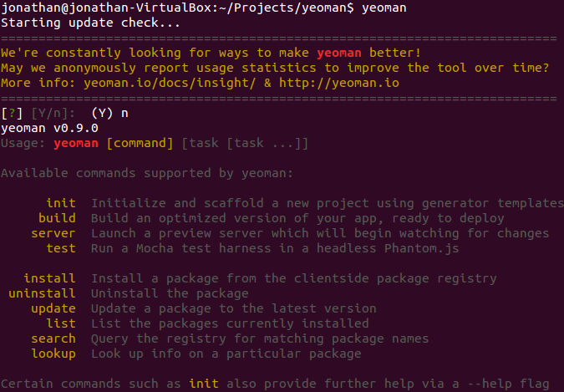The width and height of the screenshot is (564, 392).
Task: Click the [command] placeholder in the Usage line
Action: point(140,143)
